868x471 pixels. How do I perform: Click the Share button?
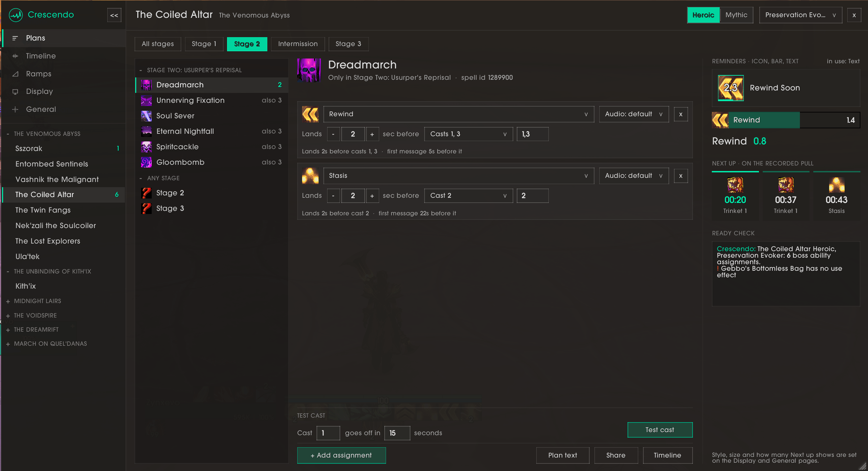pos(616,456)
